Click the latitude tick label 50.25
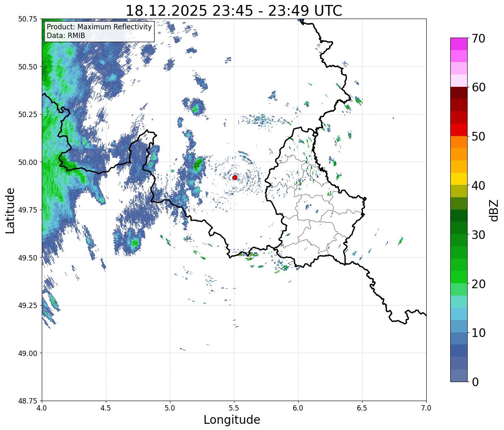 click(28, 115)
